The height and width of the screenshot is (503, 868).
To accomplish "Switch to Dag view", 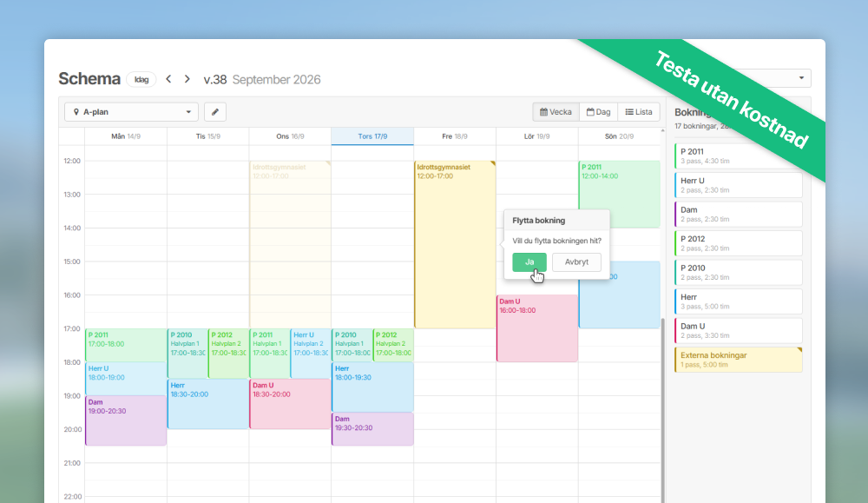I will click(598, 112).
